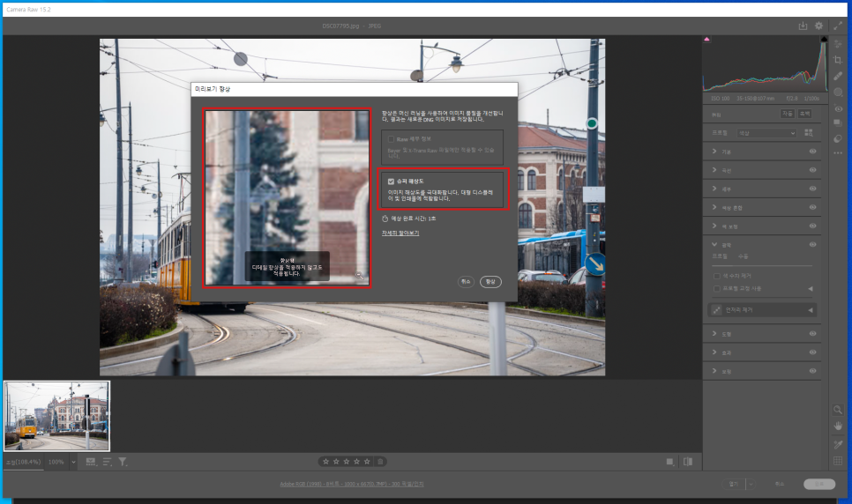Click the B&W (흑백) button
Image resolution: width=852 pixels, height=504 pixels.
804,114
